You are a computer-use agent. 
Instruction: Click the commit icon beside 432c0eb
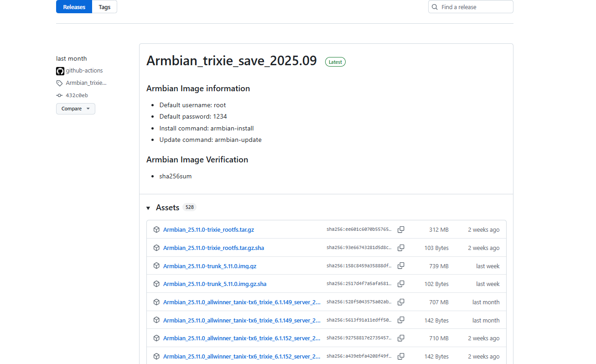(x=59, y=95)
